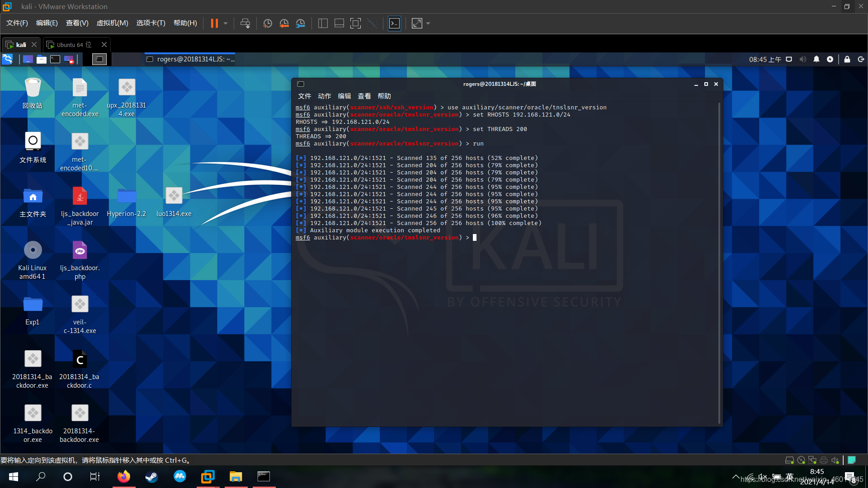The height and width of the screenshot is (488, 868).
Task: Select the ljs_backdoor.php file icon
Action: point(80,260)
